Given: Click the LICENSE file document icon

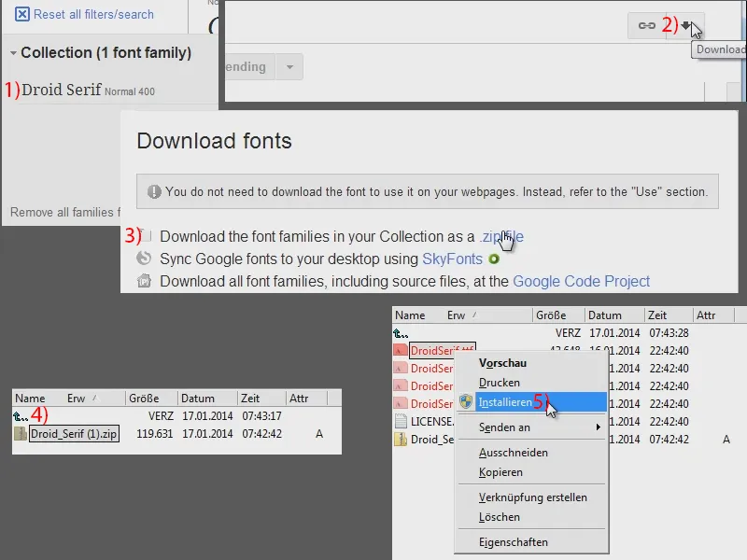Looking at the screenshot, I should [x=401, y=422].
